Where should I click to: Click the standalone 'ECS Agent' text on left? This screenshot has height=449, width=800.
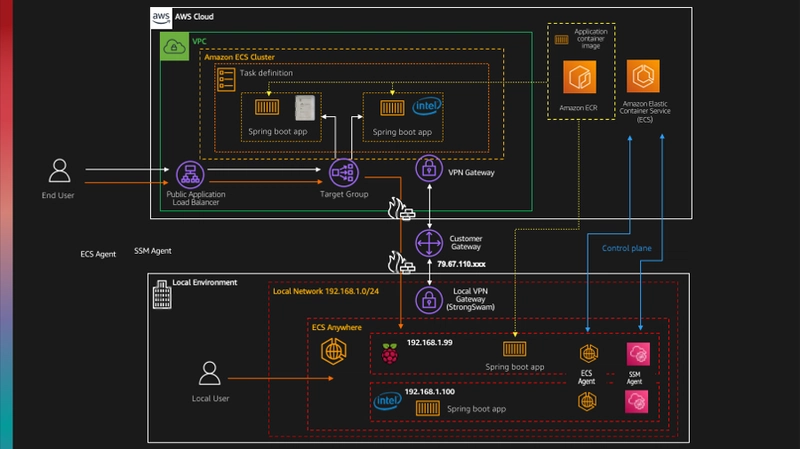(x=98, y=254)
